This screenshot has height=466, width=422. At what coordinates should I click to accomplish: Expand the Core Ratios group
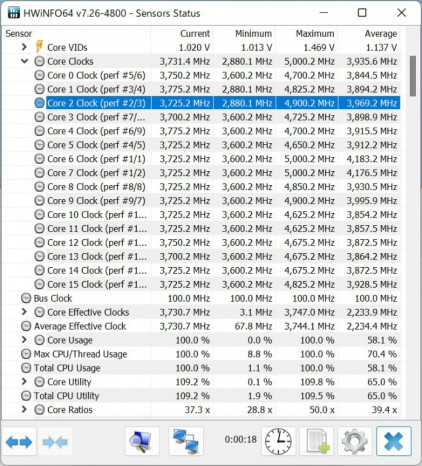24,409
